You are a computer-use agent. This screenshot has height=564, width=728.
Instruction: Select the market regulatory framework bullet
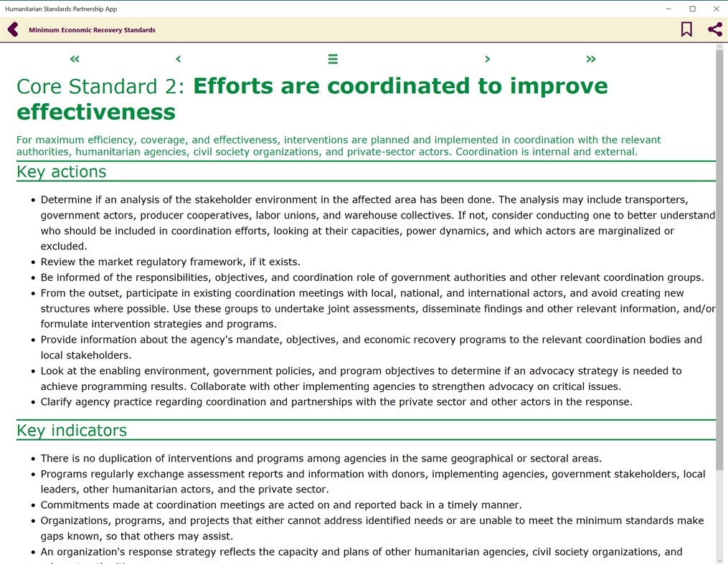click(170, 262)
